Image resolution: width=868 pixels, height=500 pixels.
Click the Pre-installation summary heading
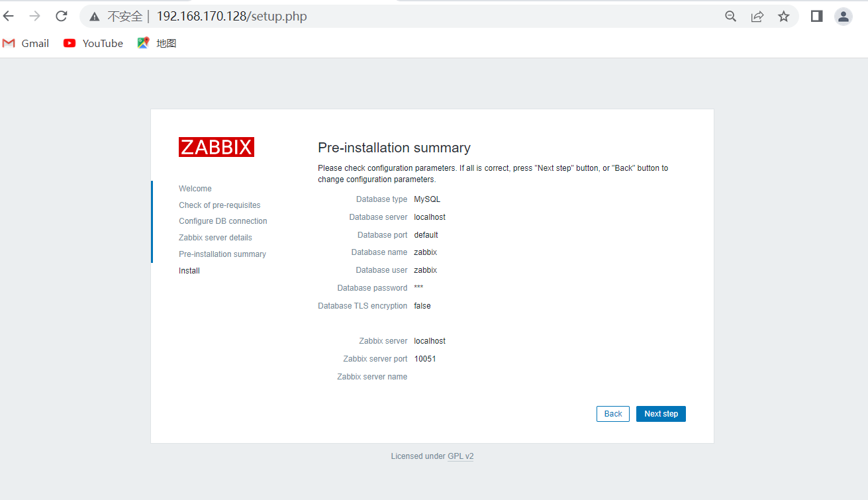pos(394,148)
